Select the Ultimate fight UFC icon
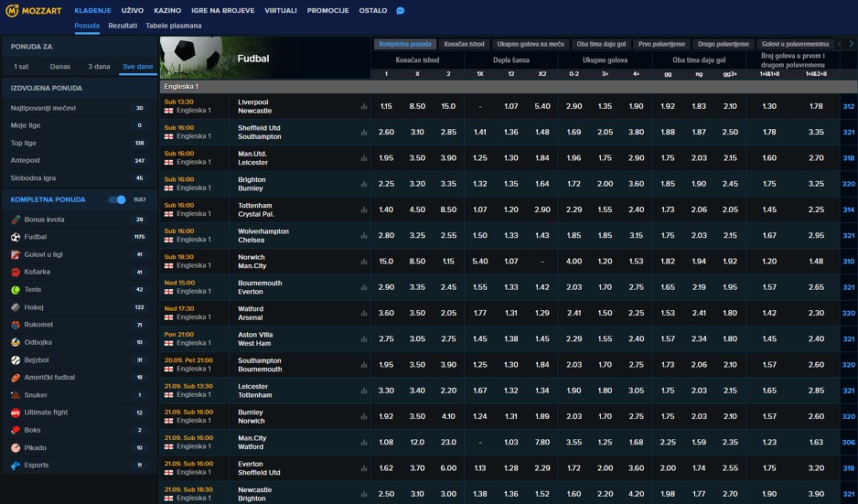This screenshot has height=504, width=858. (x=16, y=413)
